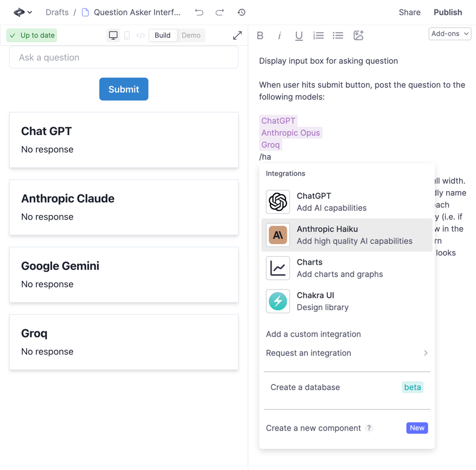Viewport: 476px width, 470px height.
Task: Choose Charts integration from menu
Action: (347, 268)
